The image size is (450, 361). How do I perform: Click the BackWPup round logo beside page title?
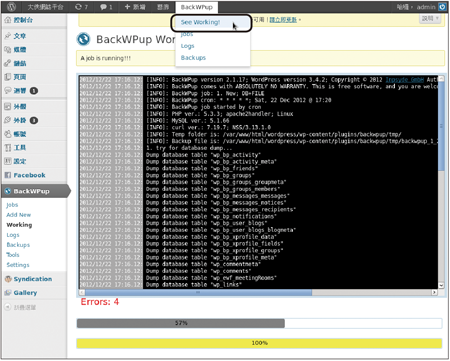click(83, 39)
